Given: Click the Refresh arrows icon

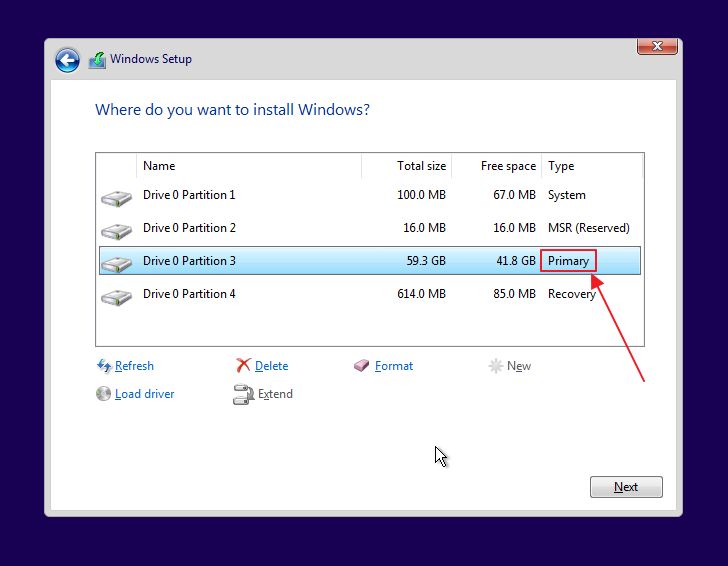Looking at the screenshot, I should [x=104, y=366].
